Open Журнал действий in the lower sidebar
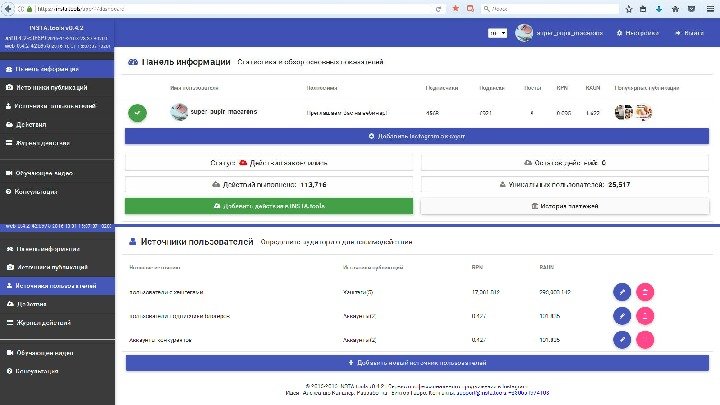The height and width of the screenshot is (405, 720). pos(57,323)
